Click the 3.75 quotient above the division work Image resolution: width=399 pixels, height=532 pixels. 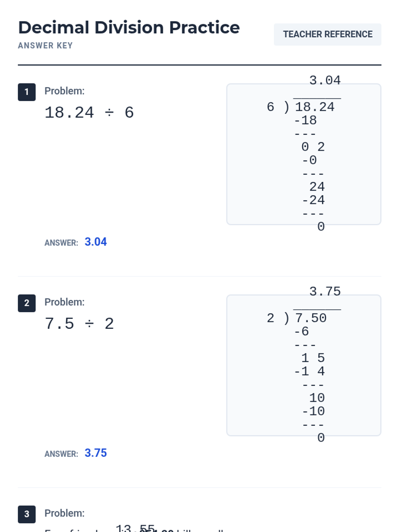tap(325, 292)
